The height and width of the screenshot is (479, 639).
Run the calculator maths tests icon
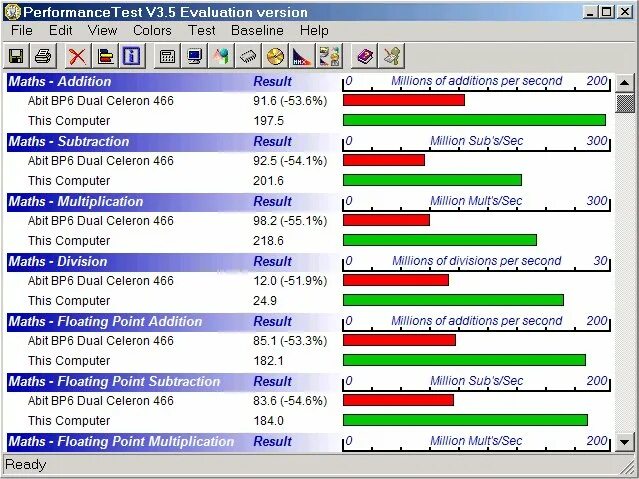click(167, 56)
